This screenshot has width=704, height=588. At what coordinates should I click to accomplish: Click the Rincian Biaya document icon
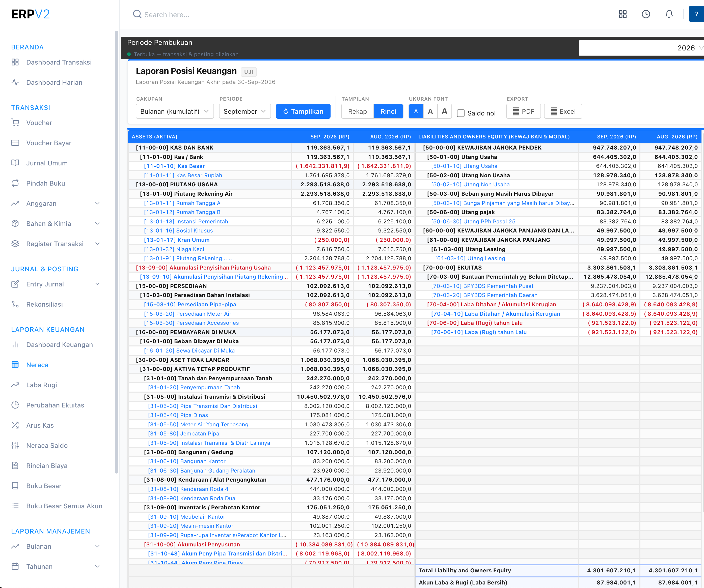tap(15, 466)
